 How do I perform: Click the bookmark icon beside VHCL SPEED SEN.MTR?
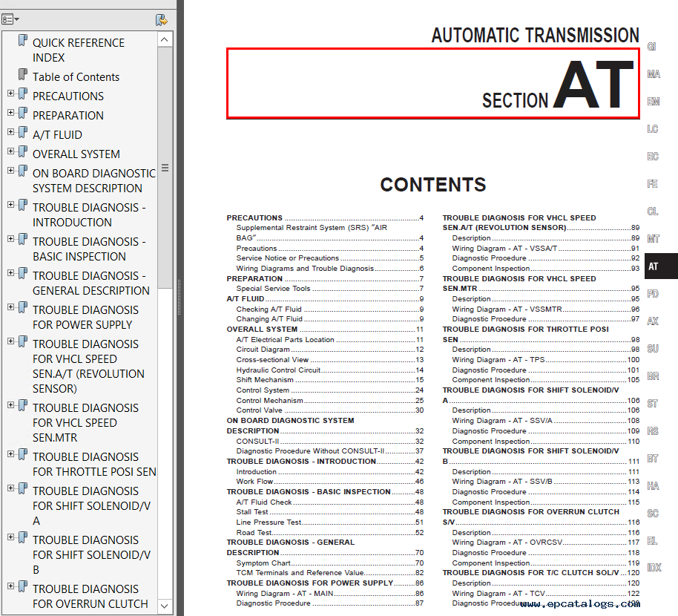click(x=23, y=406)
